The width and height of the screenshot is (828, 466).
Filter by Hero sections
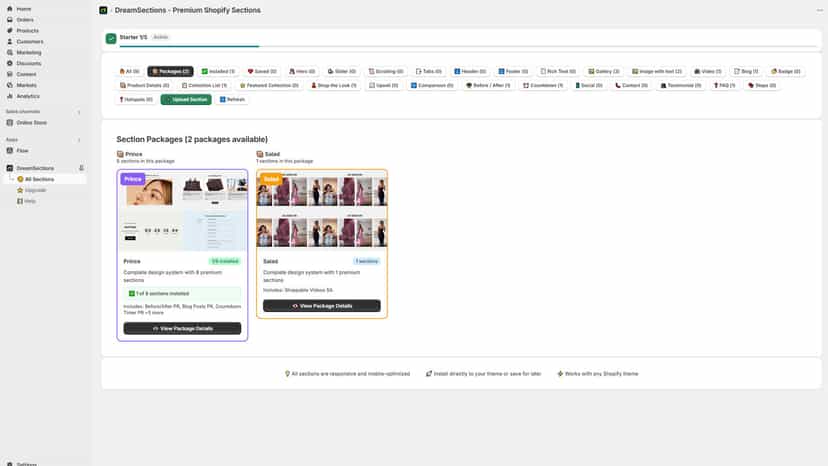click(302, 71)
